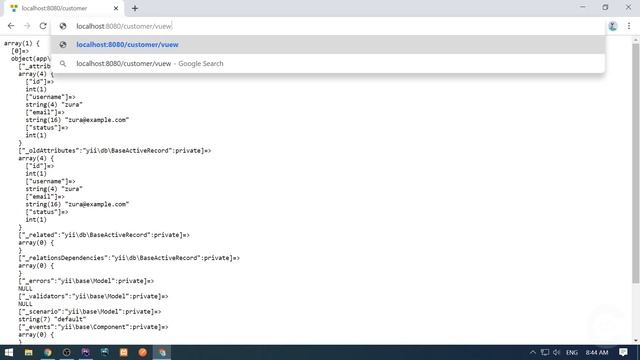Reload the page with the refresh icon
This screenshot has width=640, height=360.
point(43,26)
